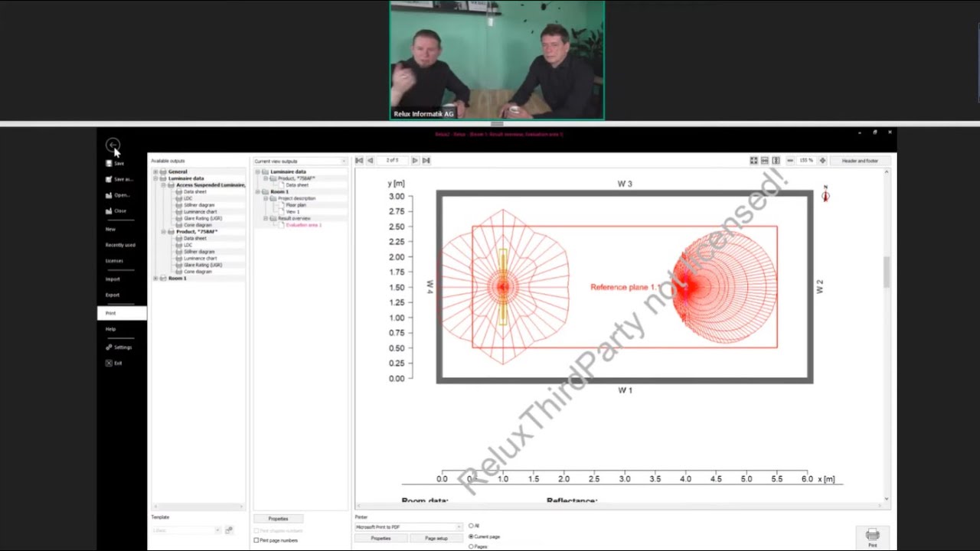
Task: Click the Save disk icon
Action: click(x=109, y=163)
